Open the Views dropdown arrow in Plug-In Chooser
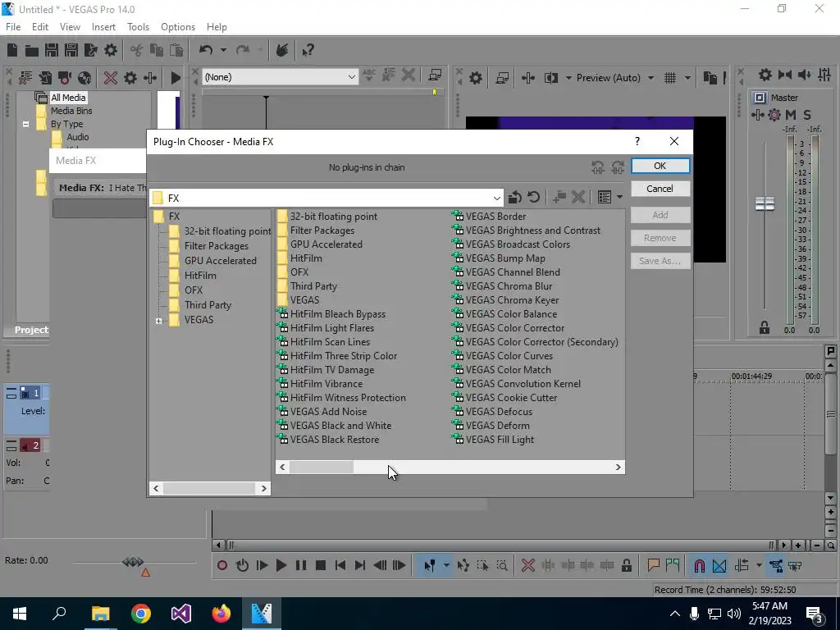Image resolution: width=840 pixels, height=630 pixels. [619, 197]
